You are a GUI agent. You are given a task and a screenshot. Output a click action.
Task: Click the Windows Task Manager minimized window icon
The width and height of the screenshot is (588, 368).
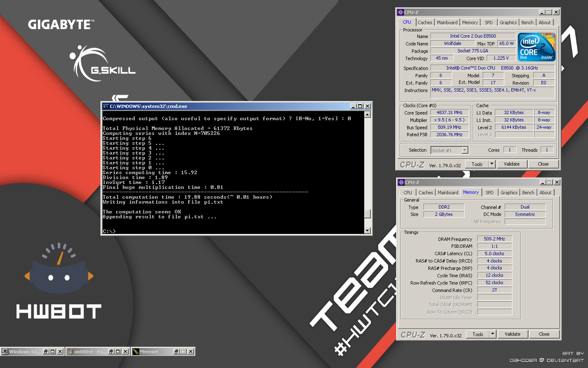coord(5,352)
